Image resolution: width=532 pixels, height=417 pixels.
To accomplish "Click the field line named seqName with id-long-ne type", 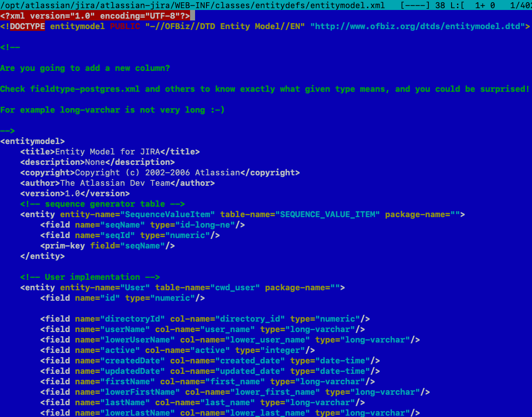I will click(x=142, y=225).
